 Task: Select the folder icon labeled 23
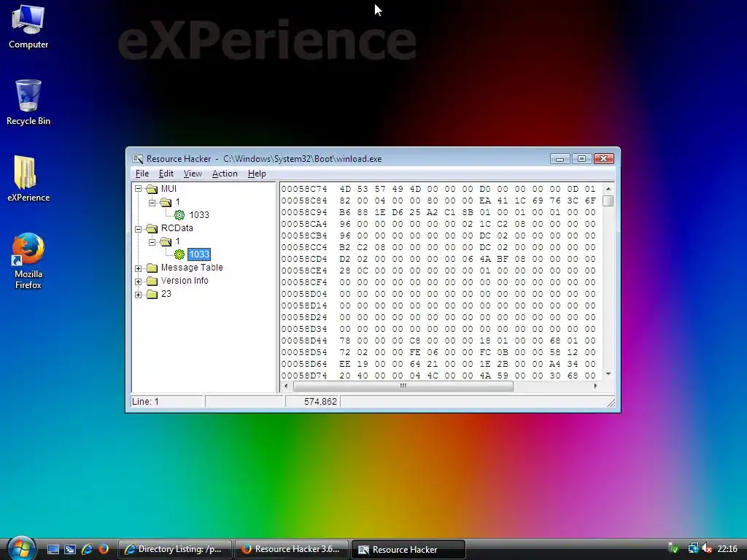(152, 295)
